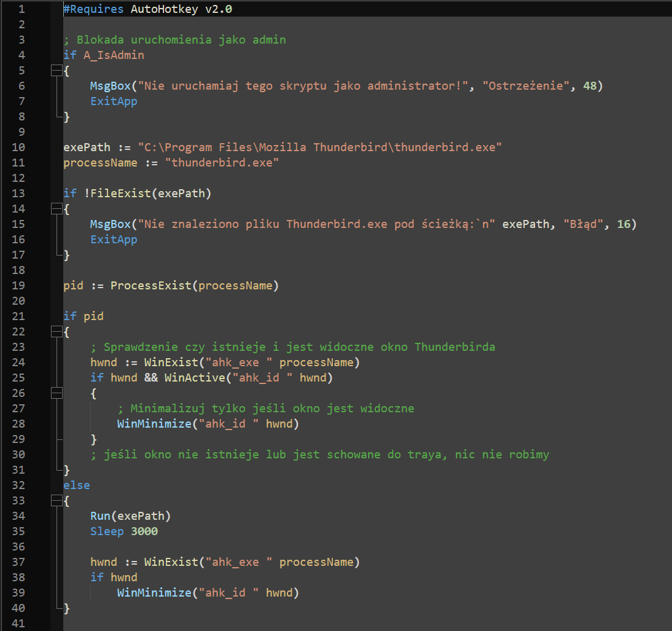Collapse the else block at line 33
The height and width of the screenshot is (631, 672).
(x=56, y=501)
